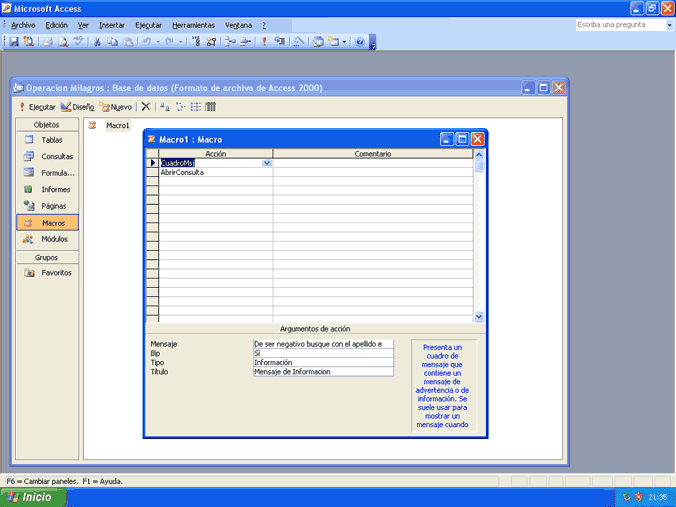This screenshot has width=676, height=507.
Task: Click the Diseño button
Action: click(x=78, y=107)
